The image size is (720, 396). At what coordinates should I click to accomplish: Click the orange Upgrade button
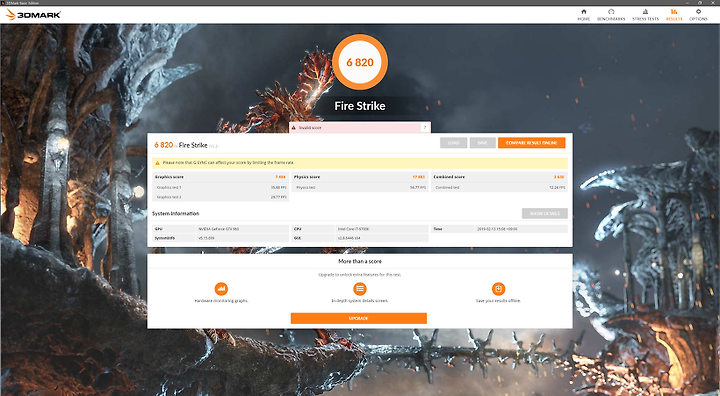(359, 318)
